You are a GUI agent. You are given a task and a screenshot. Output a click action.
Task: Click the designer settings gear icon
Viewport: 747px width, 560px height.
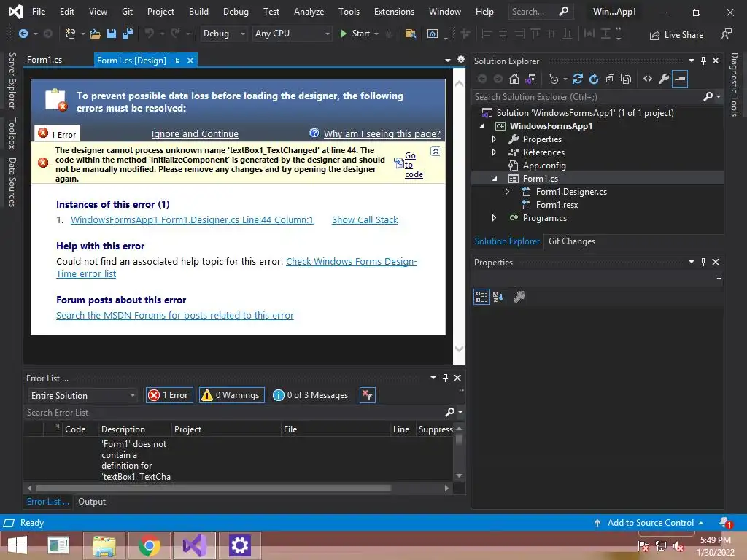(461, 60)
